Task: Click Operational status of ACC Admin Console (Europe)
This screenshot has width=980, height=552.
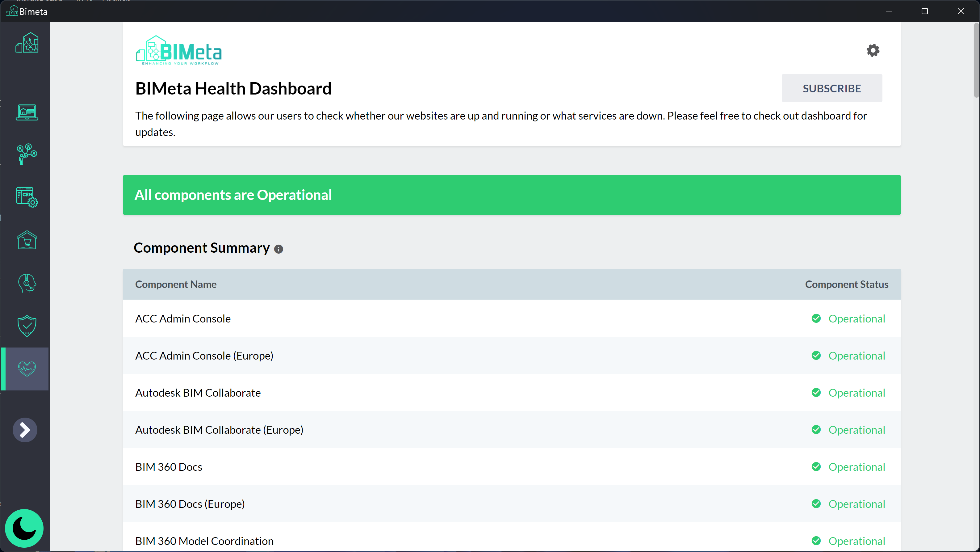Action: pos(857,356)
